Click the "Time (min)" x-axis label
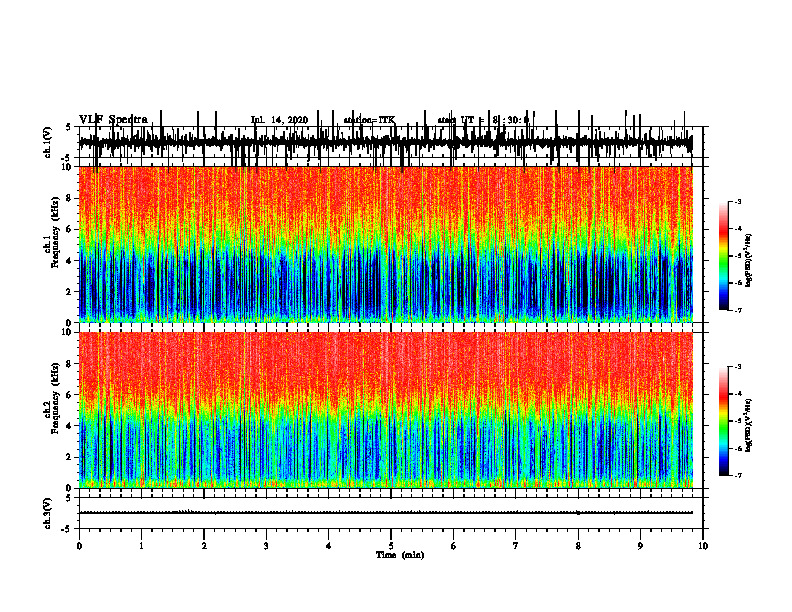The width and height of the screenshot is (792, 612). (x=400, y=555)
